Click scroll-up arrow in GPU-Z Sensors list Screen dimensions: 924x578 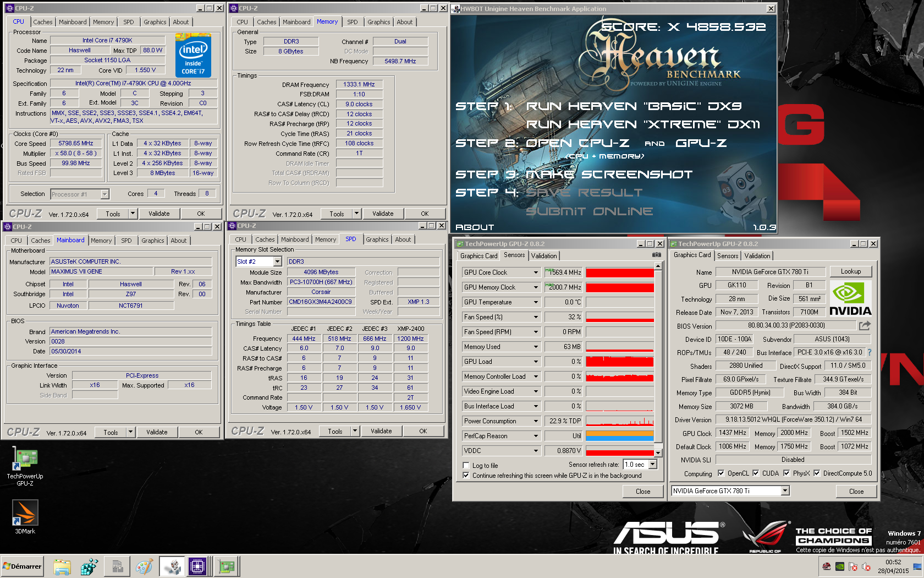coord(658,266)
